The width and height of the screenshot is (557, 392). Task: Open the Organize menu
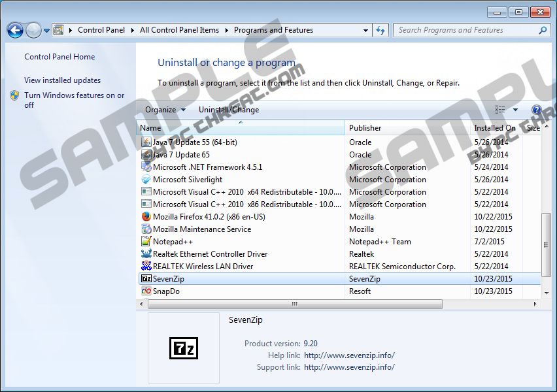tap(165, 110)
